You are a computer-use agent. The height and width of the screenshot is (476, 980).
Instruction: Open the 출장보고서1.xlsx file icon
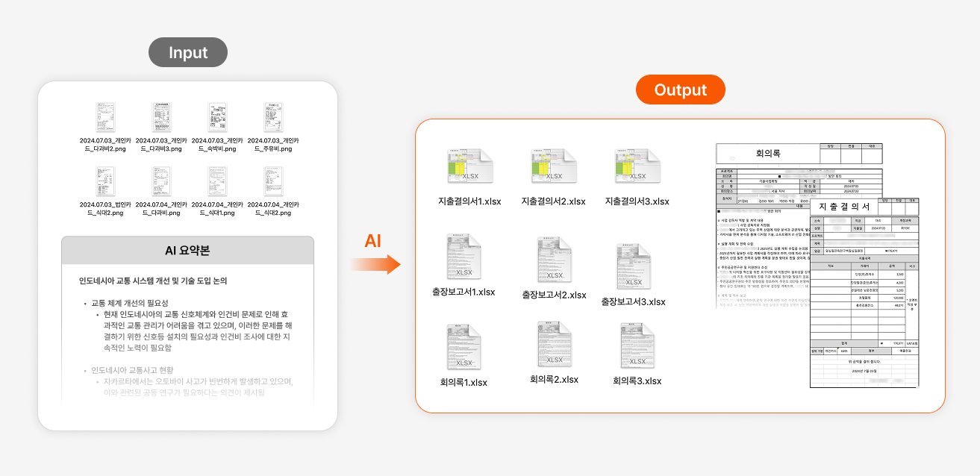pos(463,258)
